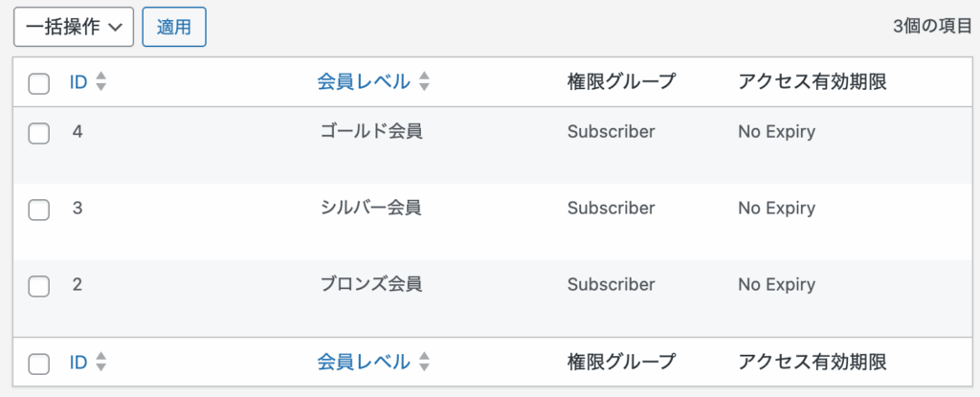980x397 pixels.
Task: Sort by ID using the header link
Action: point(78,82)
